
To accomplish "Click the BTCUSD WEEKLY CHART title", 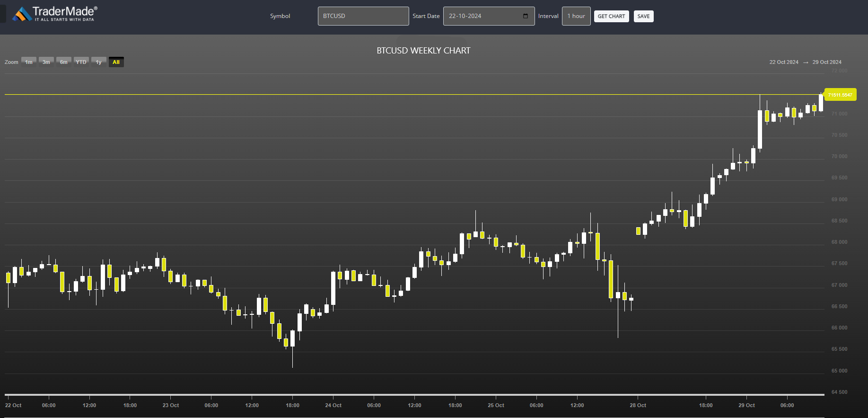I will pyautogui.click(x=423, y=51).
